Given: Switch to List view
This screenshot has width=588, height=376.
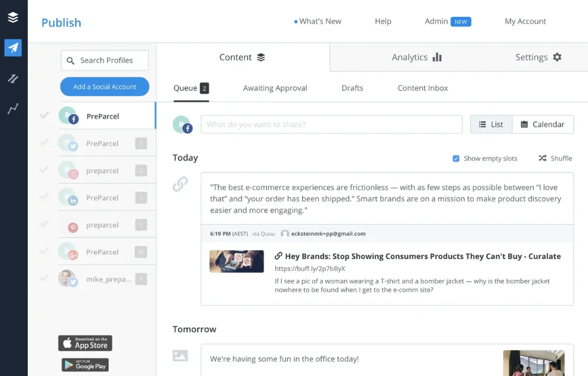Looking at the screenshot, I should tap(491, 125).
